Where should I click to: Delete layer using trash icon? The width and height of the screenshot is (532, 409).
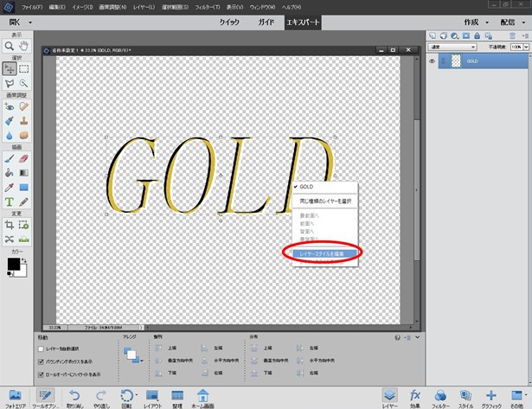512,35
